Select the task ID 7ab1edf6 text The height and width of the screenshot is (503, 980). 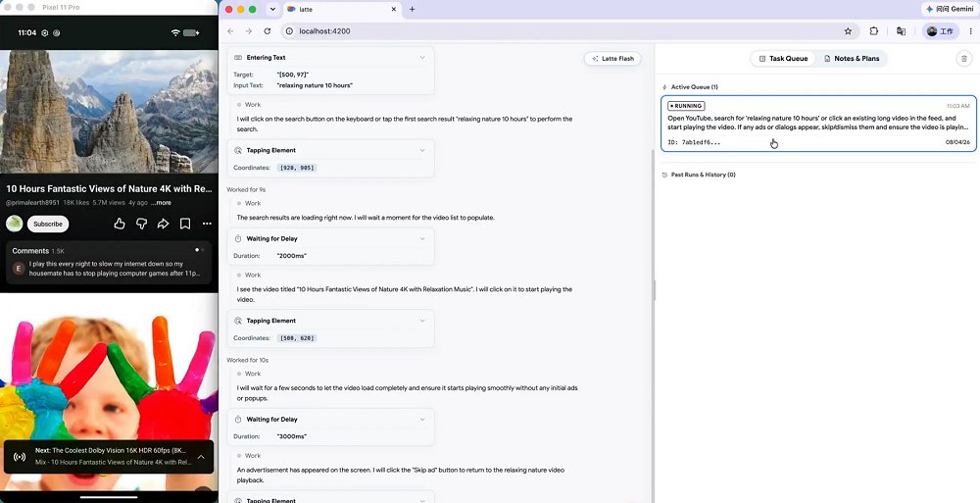(694, 142)
